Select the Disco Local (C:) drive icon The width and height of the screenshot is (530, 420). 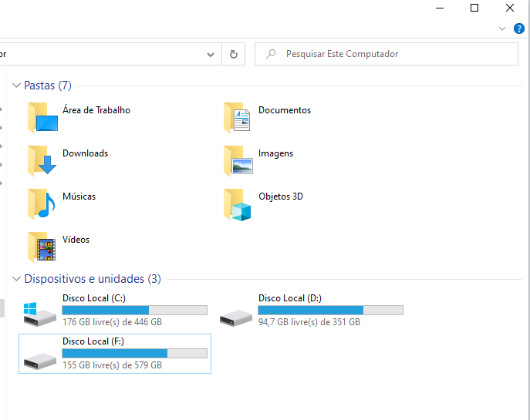click(x=40, y=314)
